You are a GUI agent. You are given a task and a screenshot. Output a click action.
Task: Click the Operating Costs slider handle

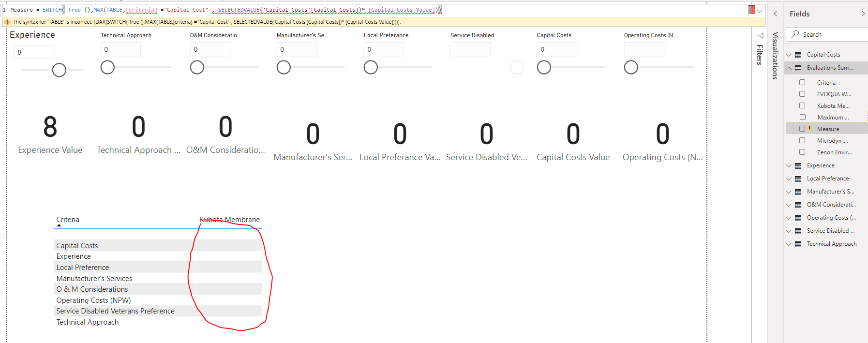(631, 67)
